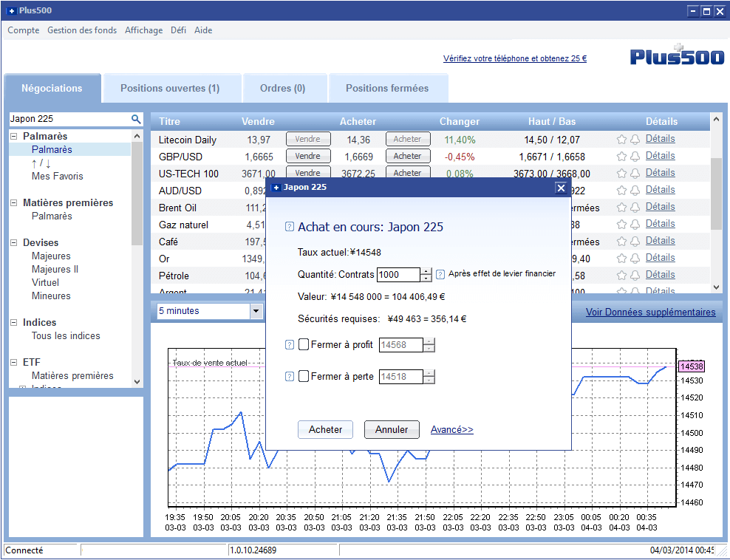Open help icon for leverage effect

click(440, 275)
